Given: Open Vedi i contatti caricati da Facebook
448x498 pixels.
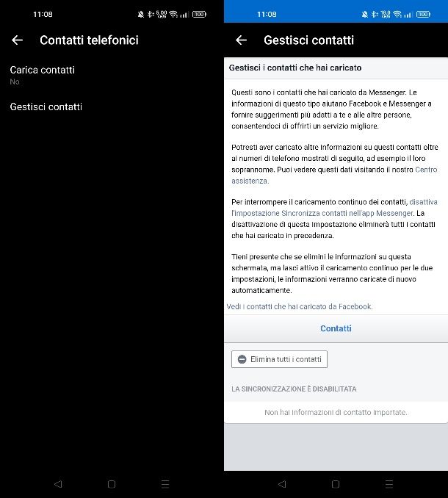Looking at the screenshot, I should [x=300, y=306].
